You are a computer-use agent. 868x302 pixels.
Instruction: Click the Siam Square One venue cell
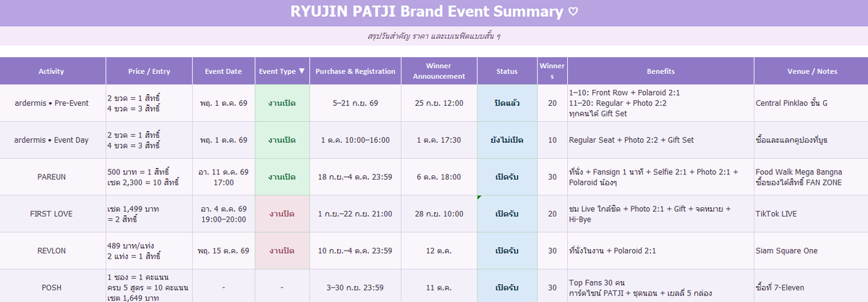811,251
